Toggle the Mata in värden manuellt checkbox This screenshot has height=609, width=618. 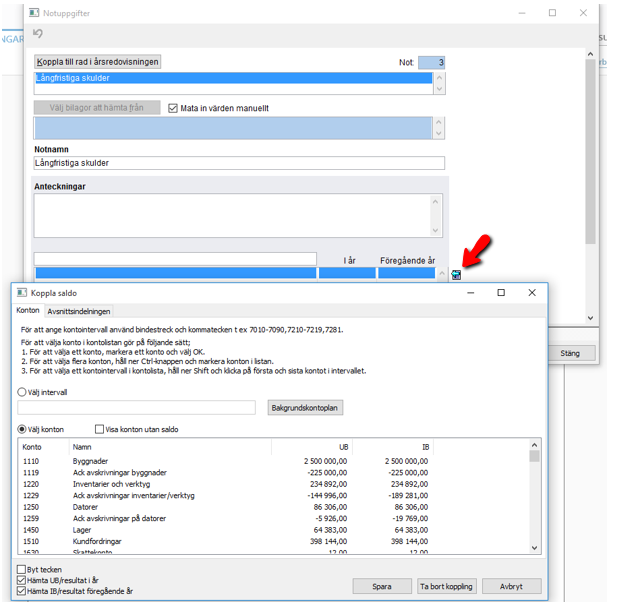173,108
